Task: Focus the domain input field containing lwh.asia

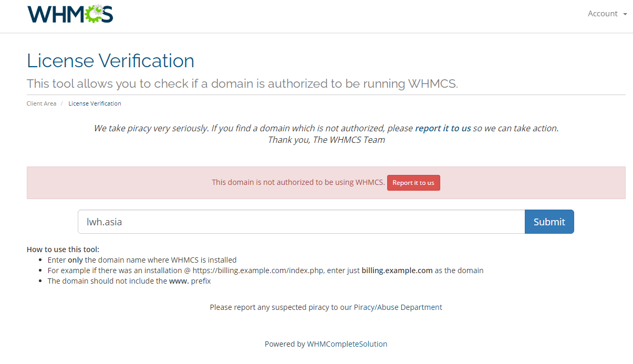Action: coord(302,222)
